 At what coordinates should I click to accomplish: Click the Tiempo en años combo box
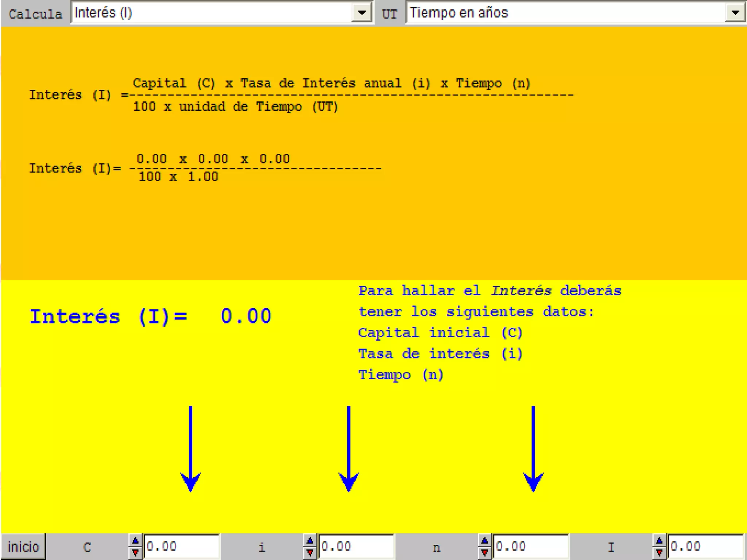565,13
